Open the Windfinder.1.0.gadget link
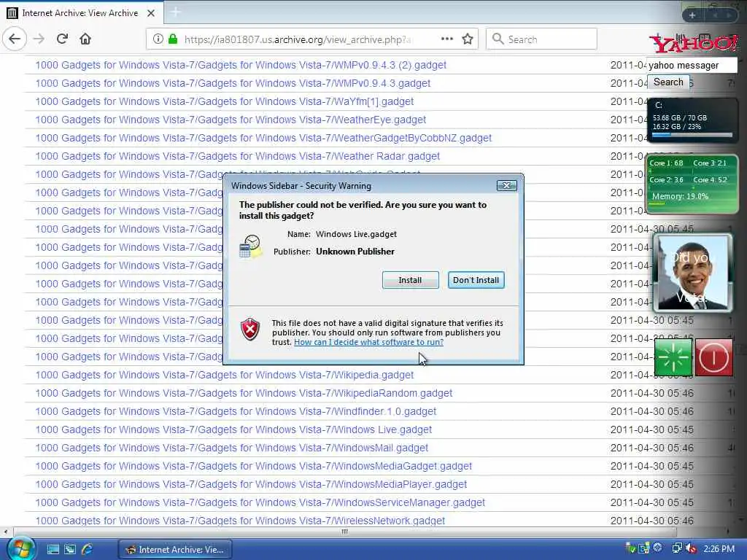 (x=236, y=411)
